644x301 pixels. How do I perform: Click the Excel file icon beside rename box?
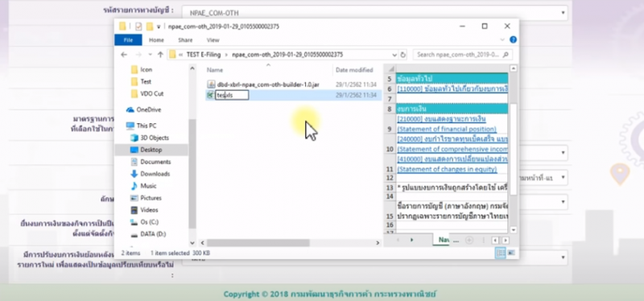[211, 95]
